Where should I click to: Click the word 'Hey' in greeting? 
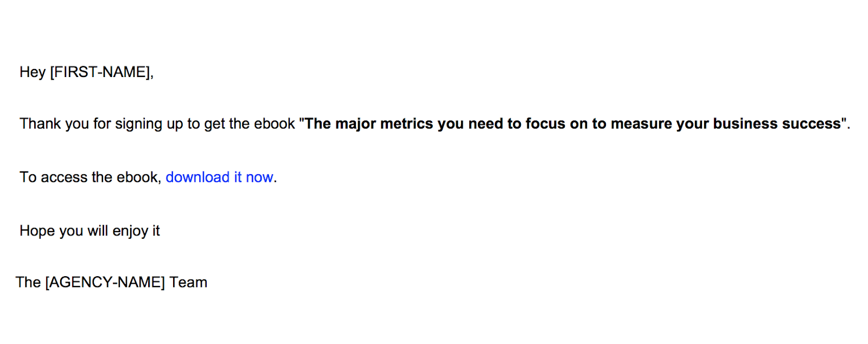coord(33,72)
